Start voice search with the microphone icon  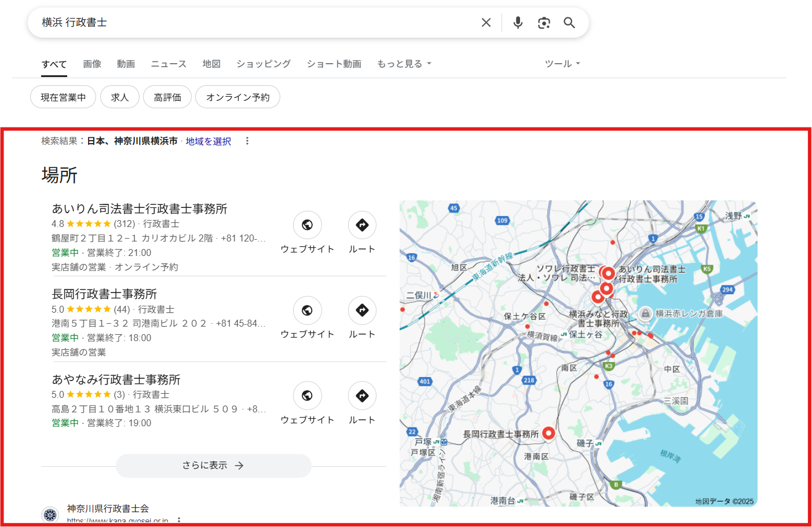pyautogui.click(x=518, y=23)
